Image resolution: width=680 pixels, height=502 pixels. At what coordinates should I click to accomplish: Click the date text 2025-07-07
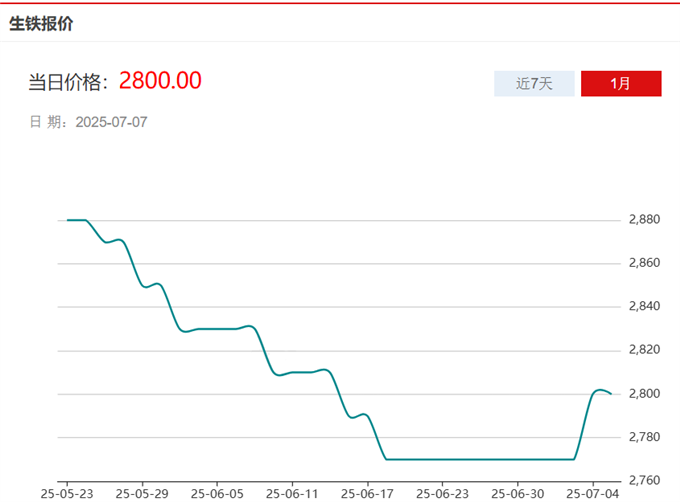[x=112, y=122]
